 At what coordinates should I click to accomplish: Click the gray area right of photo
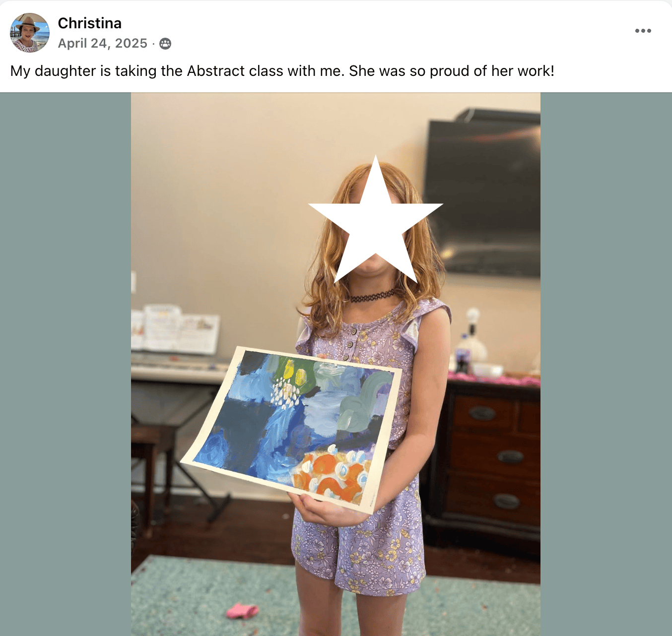(x=606, y=364)
